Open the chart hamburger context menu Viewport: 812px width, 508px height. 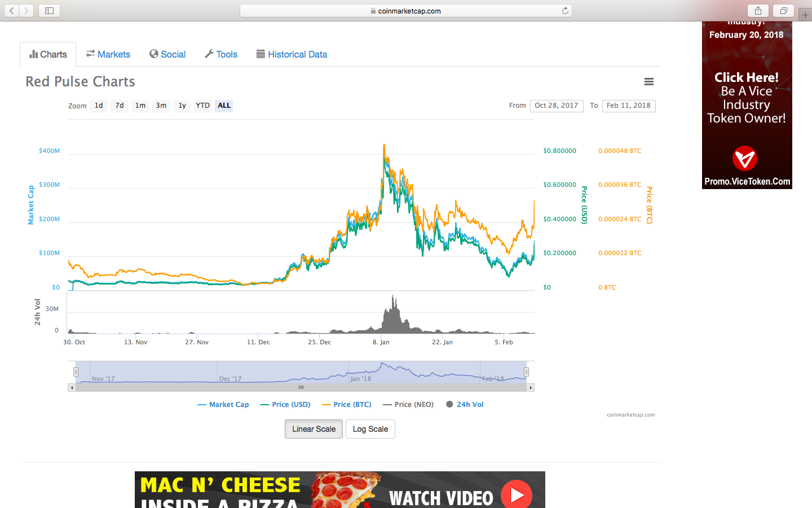(x=649, y=82)
